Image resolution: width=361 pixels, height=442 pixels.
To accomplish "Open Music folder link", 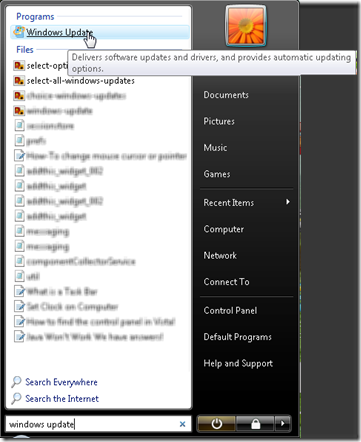I will [x=215, y=148].
